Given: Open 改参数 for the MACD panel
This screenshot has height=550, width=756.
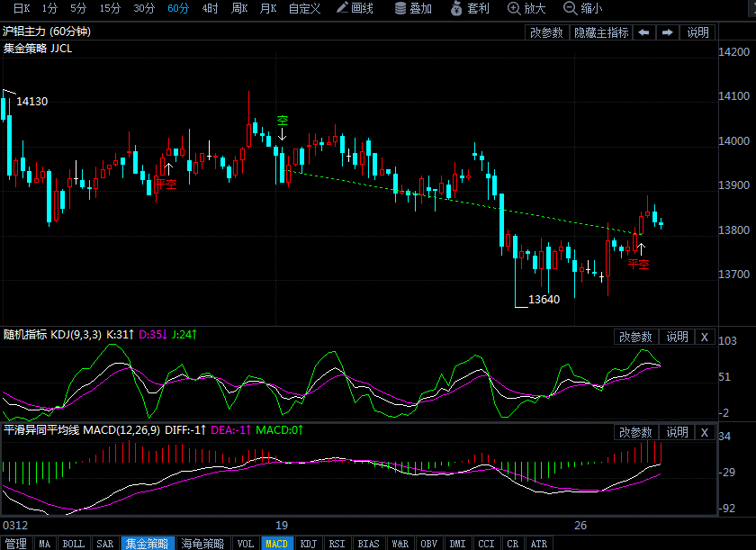Looking at the screenshot, I should coord(636,433).
